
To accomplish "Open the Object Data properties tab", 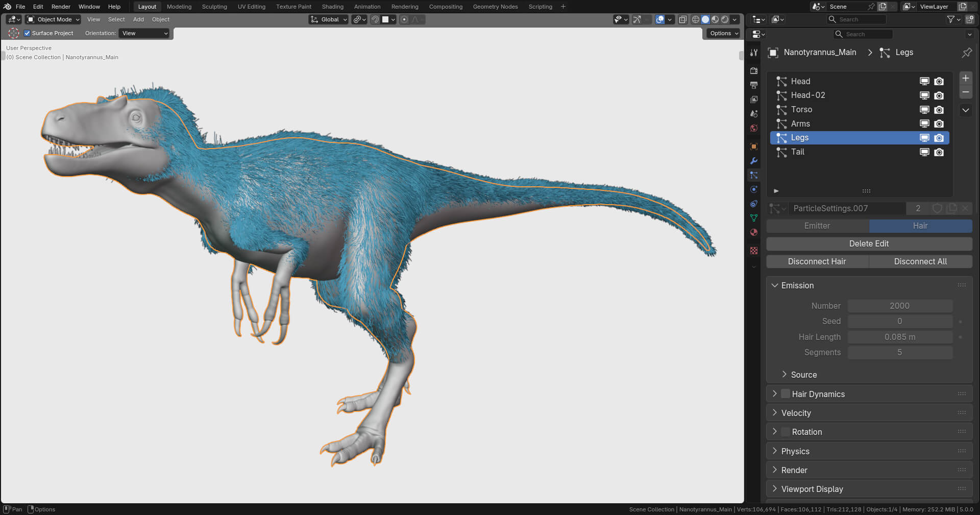I will click(754, 218).
